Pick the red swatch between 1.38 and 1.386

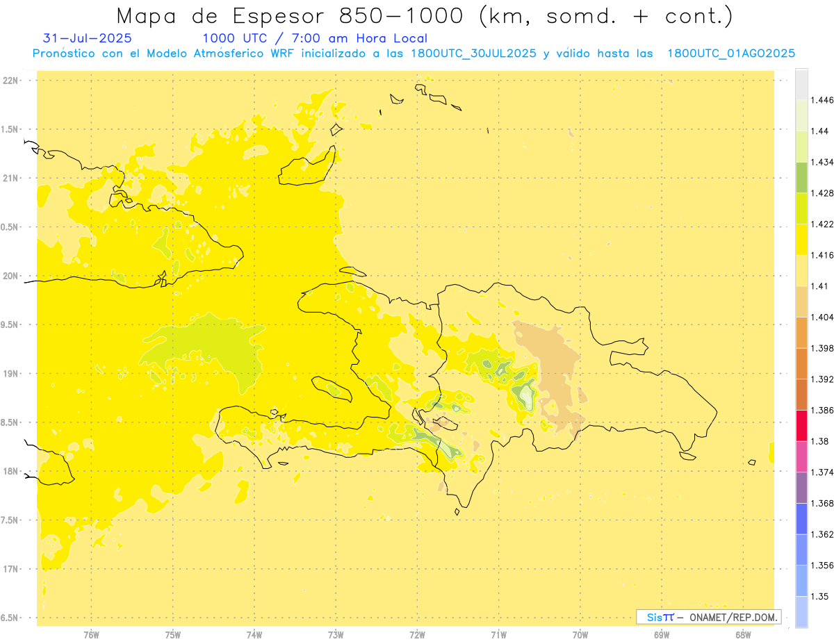(801, 426)
